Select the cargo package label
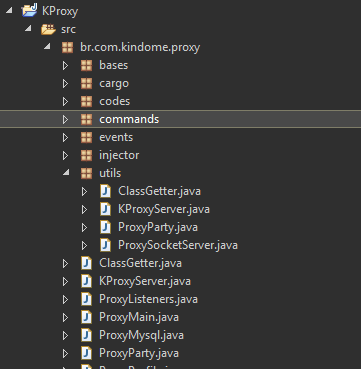Screen dimensions: 361x369 coord(114,84)
